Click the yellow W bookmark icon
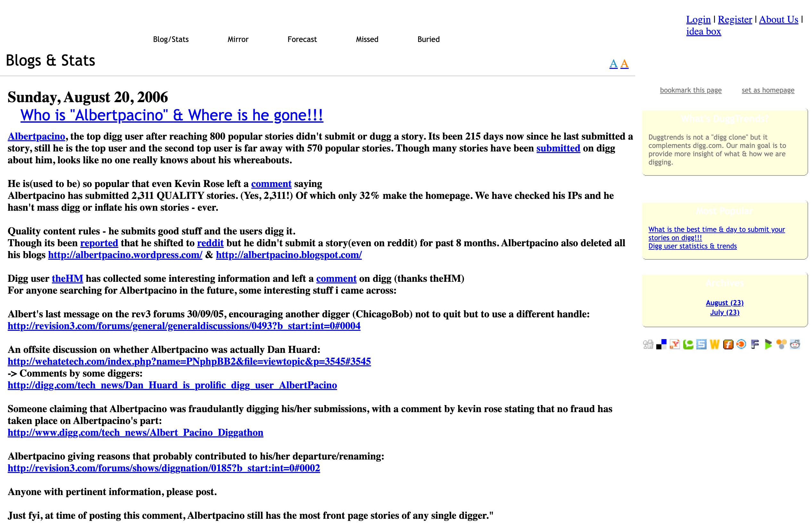This screenshot has width=812, height=529. [714, 345]
